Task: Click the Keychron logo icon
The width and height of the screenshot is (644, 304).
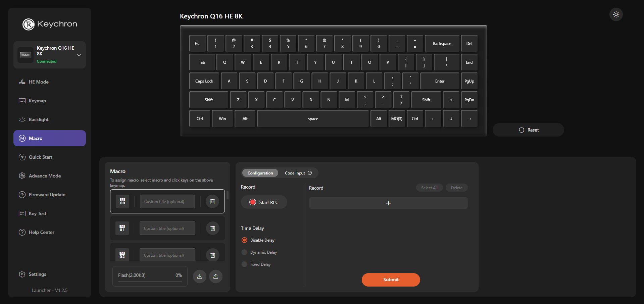Action: (29, 24)
